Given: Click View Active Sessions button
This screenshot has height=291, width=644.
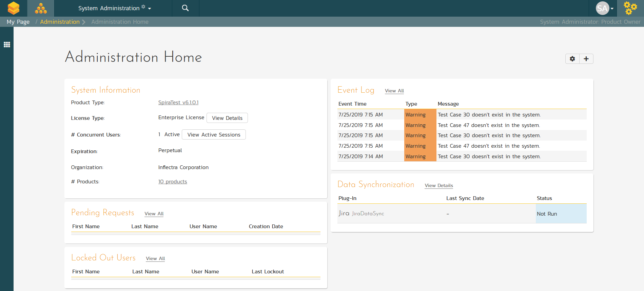Looking at the screenshot, I should [x=214, y=134].
